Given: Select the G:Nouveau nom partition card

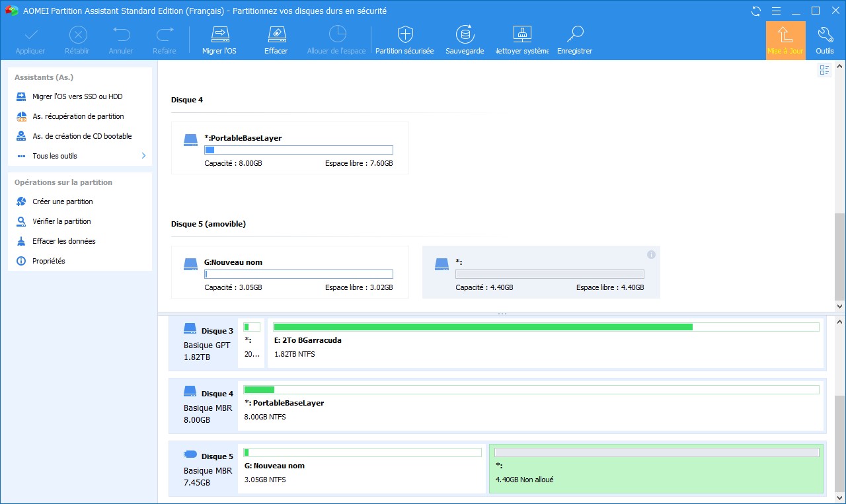Looking at the screenshot, I should 289,272.
